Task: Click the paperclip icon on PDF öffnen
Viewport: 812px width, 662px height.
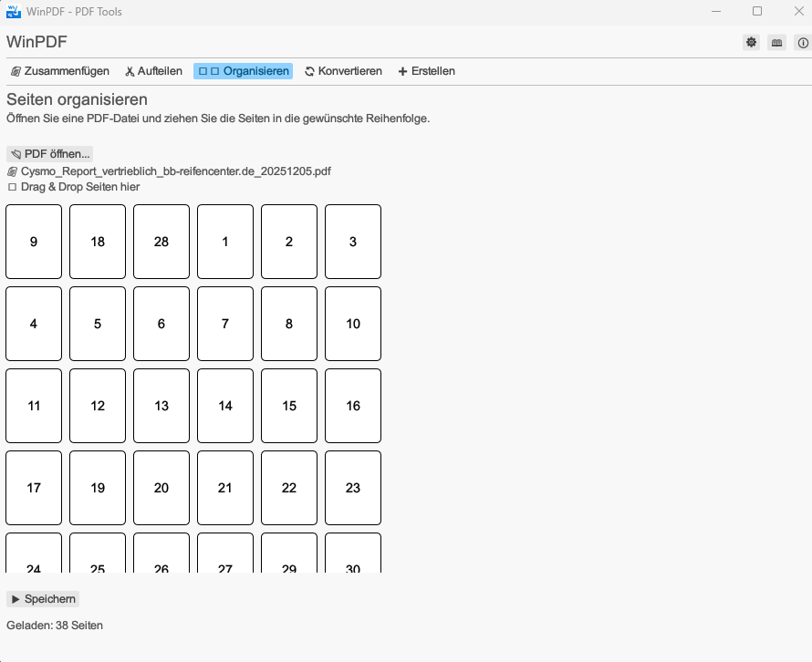Action: (16, 153)
